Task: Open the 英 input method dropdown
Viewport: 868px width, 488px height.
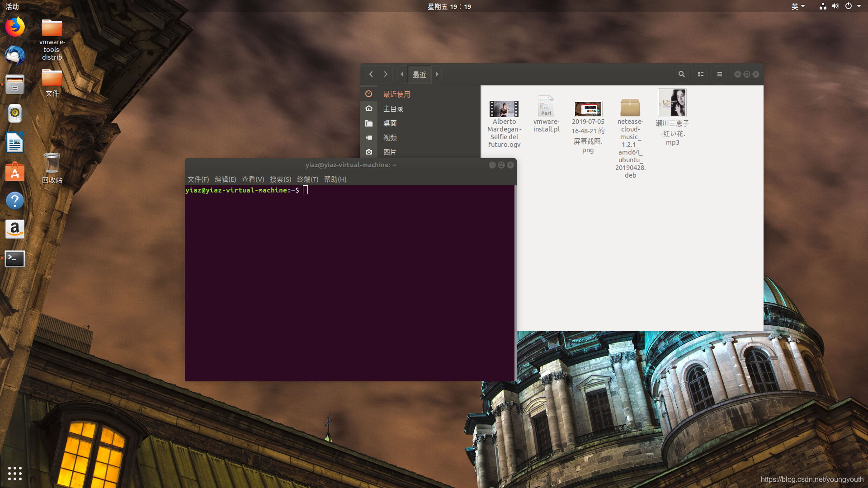Action: [x=798, y=6]
